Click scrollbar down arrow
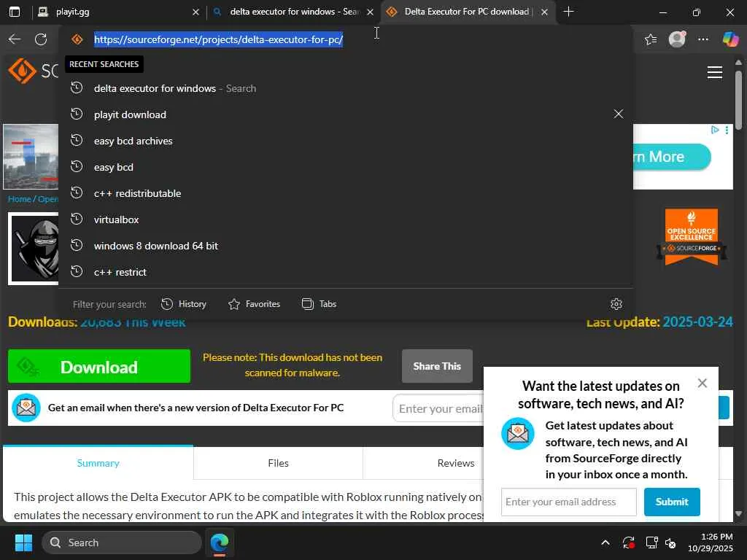Image resolution: width=747 pixels, height=560 pixels. pos(738,514)
